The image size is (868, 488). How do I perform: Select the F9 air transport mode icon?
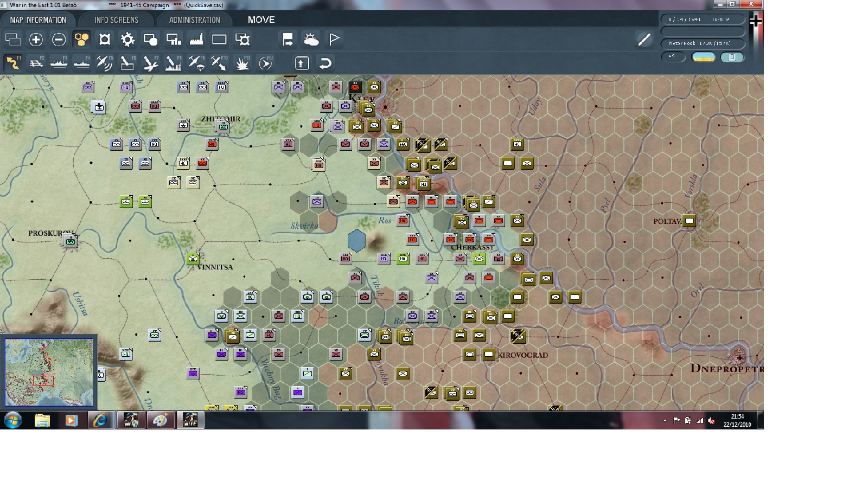196,63
